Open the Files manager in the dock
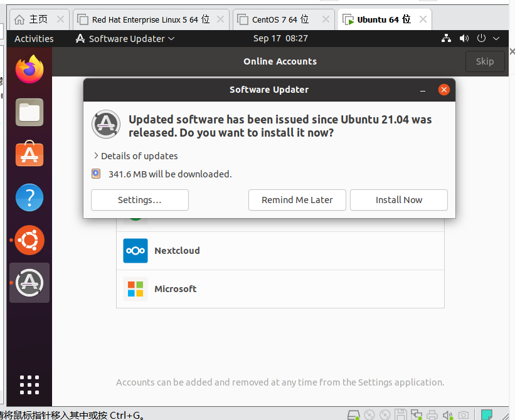This screenshot has height=420, width=515. (x=29, y=112)
